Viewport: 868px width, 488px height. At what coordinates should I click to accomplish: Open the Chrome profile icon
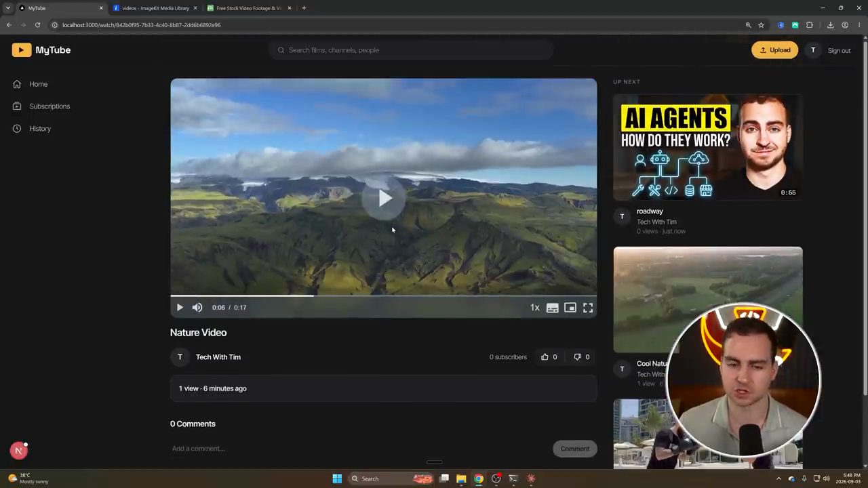pos(845,25)
